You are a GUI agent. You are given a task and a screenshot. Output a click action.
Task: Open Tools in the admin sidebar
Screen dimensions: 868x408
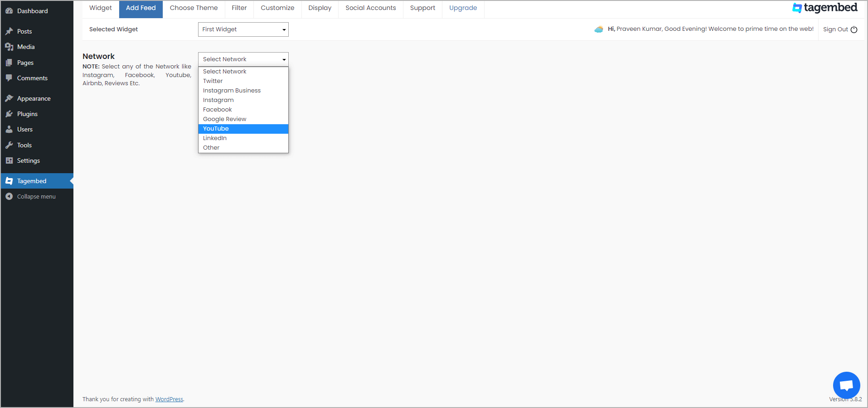pyautogui.click(x=37, y=145)
